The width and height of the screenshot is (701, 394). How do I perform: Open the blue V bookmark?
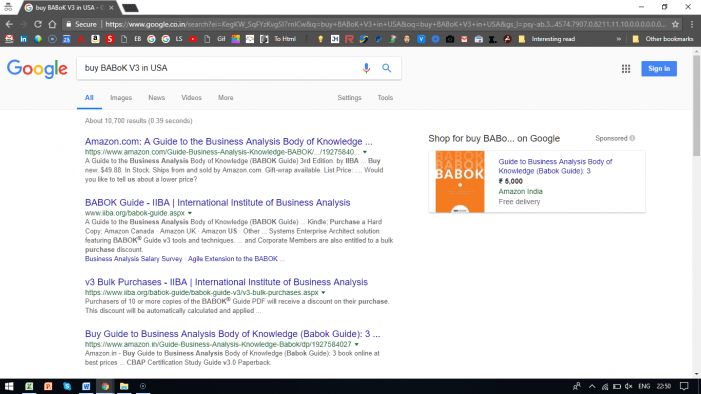(421, 39)
